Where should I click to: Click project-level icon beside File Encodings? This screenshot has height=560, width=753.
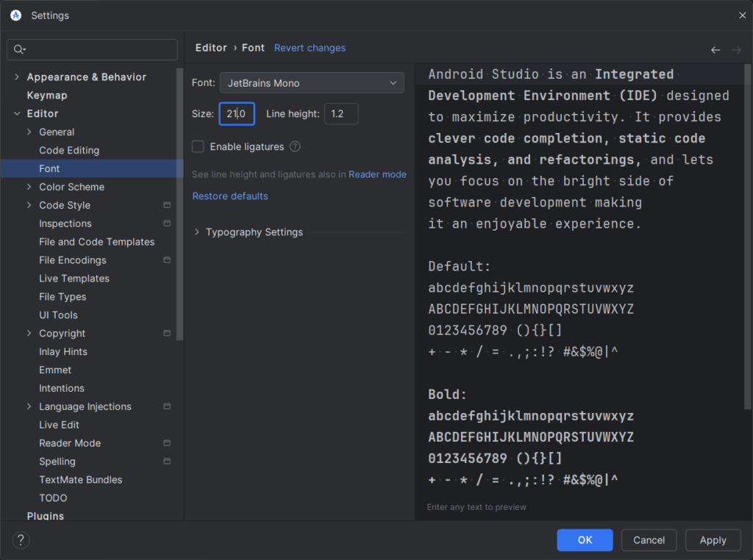tap(167, 260)
